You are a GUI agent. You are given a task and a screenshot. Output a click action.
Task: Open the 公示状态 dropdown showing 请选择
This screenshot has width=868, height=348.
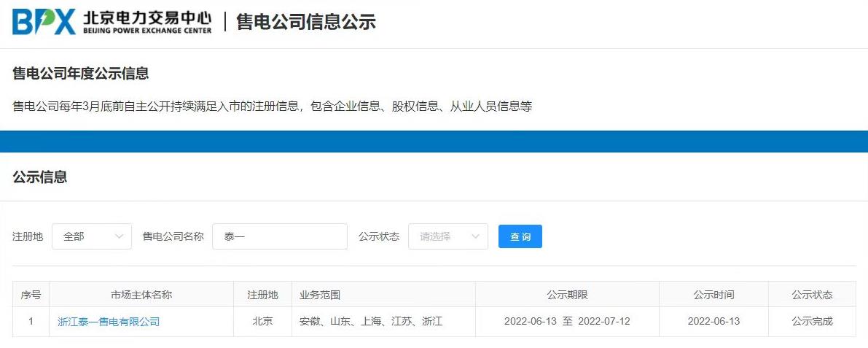click(447, 236)
